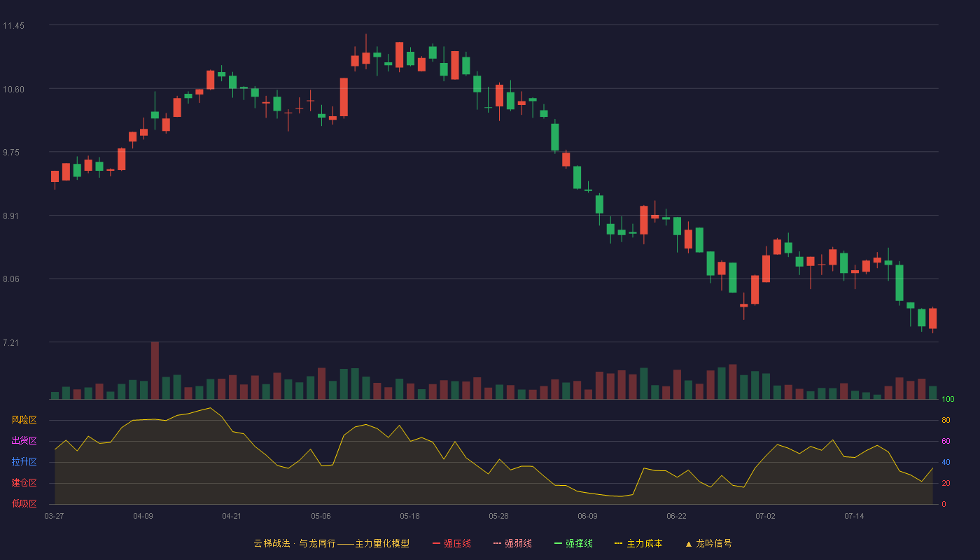980x560 pixels.
Task: Click the blue 40 indicator scale value
Action: (x=946, y=462)
